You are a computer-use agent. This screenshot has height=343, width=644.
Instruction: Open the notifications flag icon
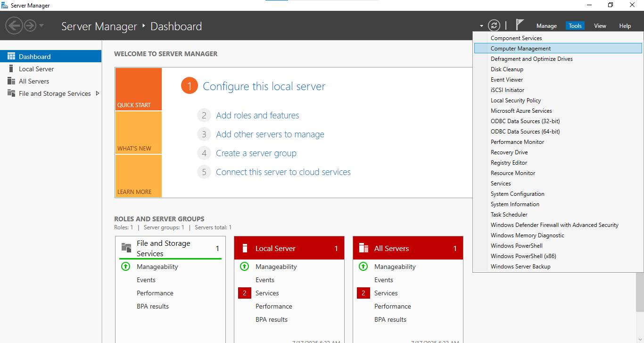[520, 25]
